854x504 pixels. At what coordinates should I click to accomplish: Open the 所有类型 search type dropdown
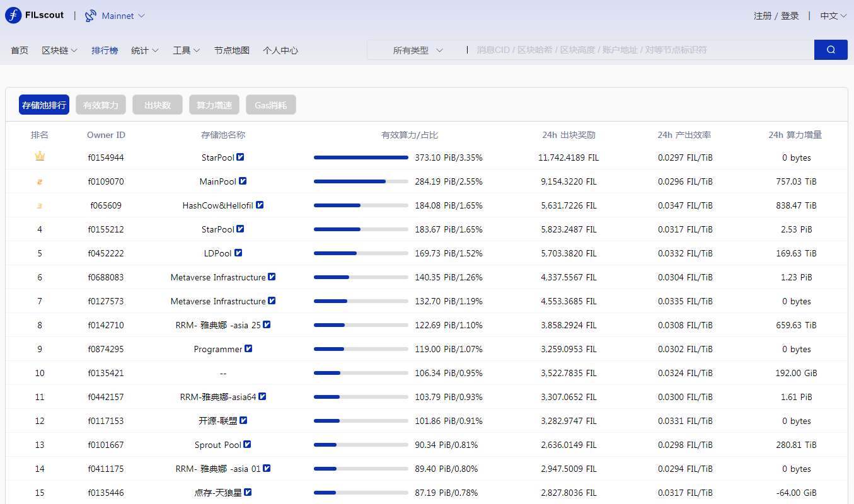click(x=417, y=50)
